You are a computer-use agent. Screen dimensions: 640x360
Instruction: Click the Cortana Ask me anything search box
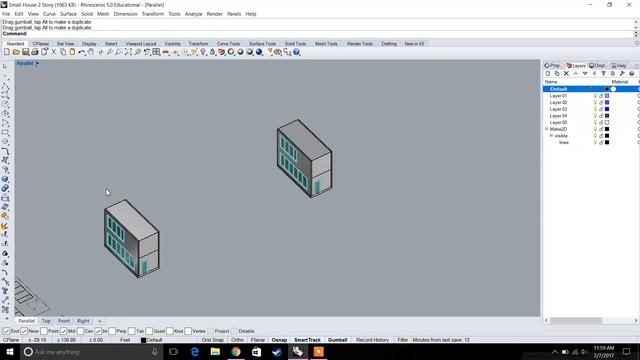[x=91, y=352]
